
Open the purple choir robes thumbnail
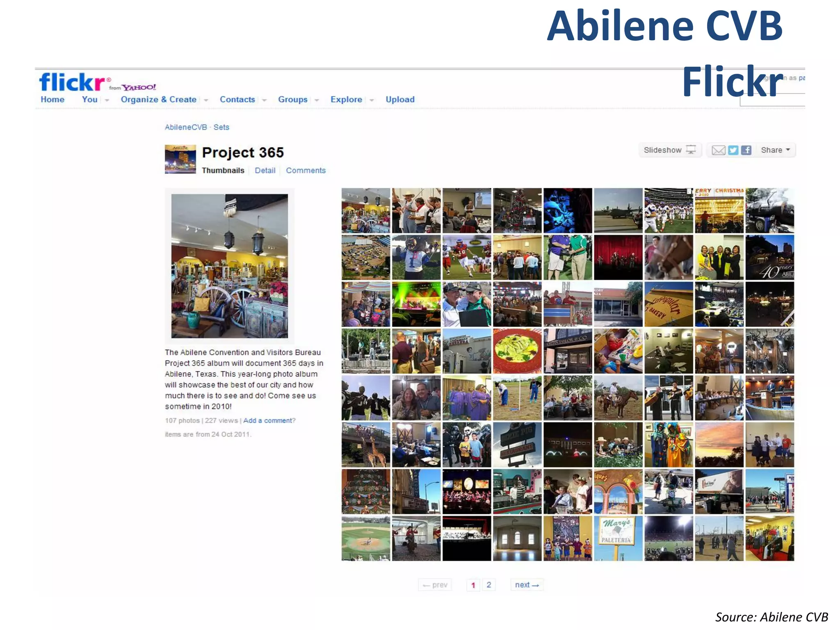coord(467,398)
